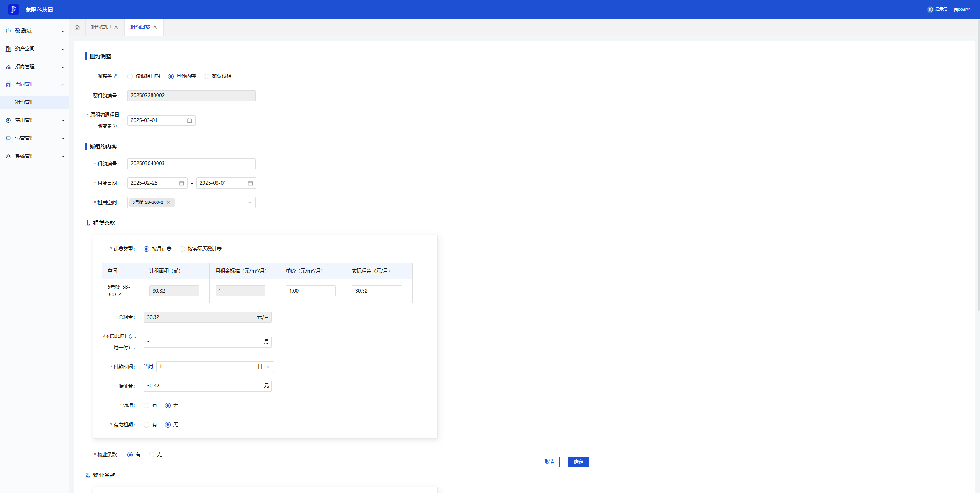Expand the 租用空间 dropdown
The image size is (980, 493).
(250, 202)
